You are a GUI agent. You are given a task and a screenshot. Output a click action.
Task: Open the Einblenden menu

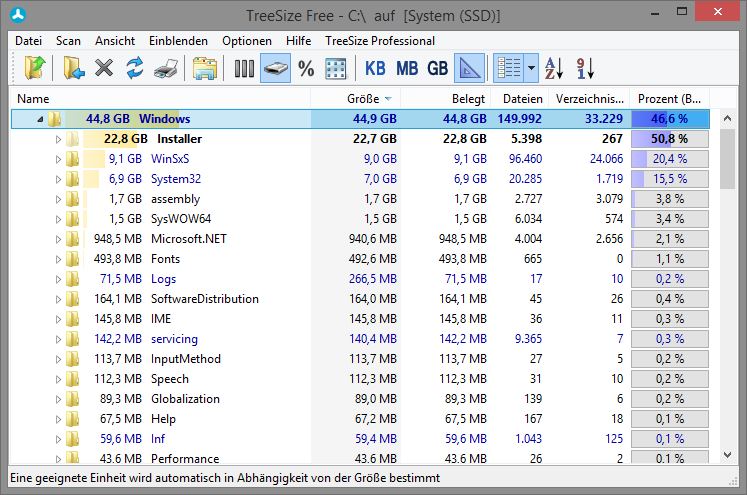178,41
